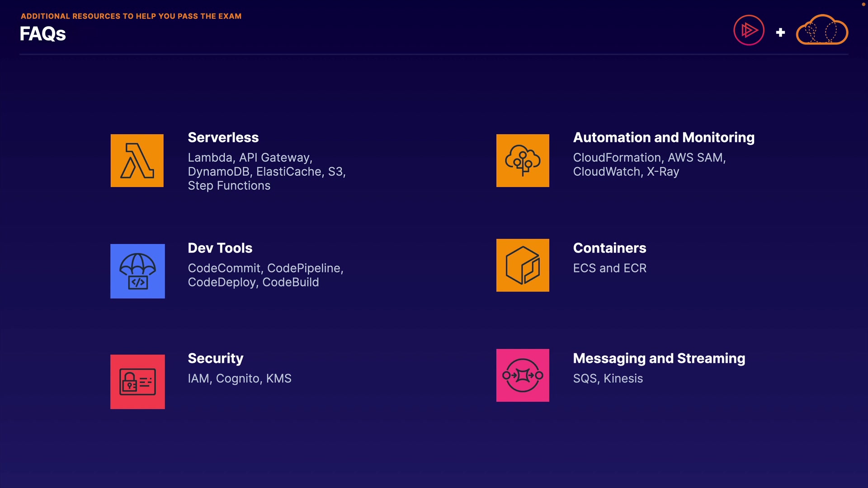Viewport: 868px width, 488px height.
Task: Select the Containers heading
Action: pyautogui.click(x=609, y=248)
